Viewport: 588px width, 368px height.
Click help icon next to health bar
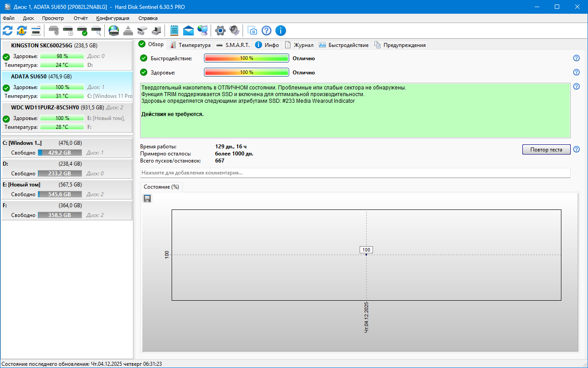pyautogui.click(x=576, y=72)
